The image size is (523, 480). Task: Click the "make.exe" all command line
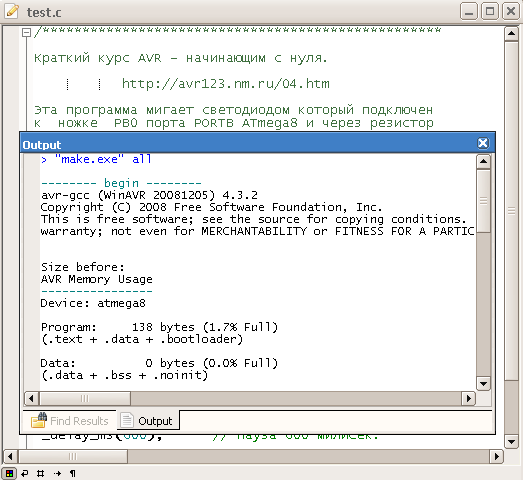(96, 159)
